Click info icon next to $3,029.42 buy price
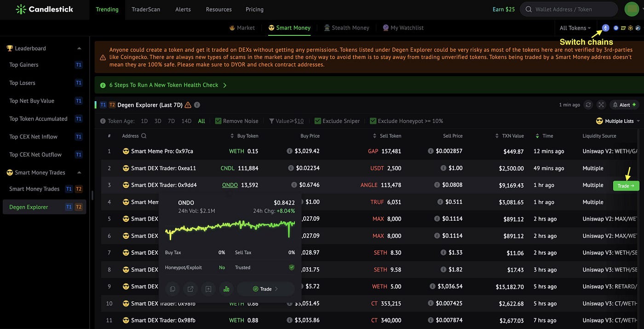 (289, 151)
